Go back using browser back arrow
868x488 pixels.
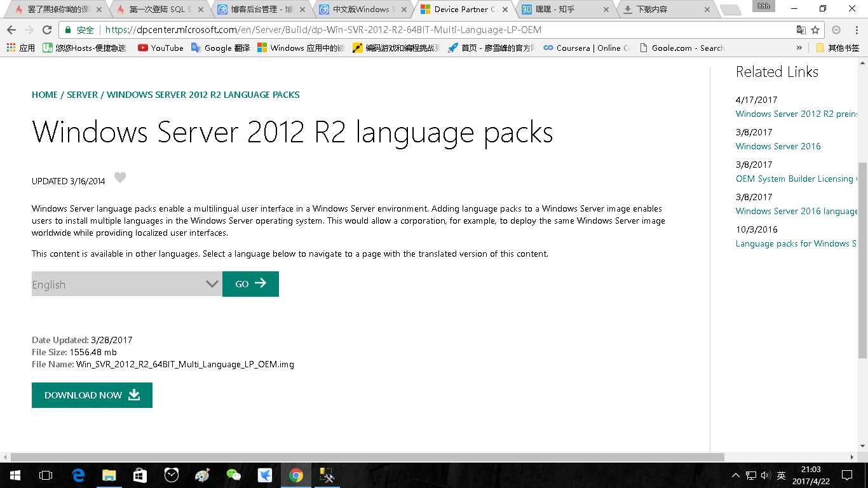(x=11, y=30)
